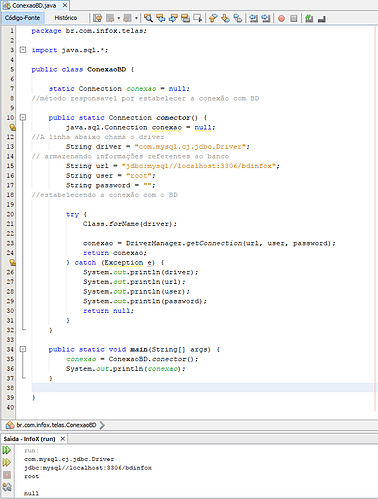Click the hint lightbulb on line 11

(x=12, y=127)
